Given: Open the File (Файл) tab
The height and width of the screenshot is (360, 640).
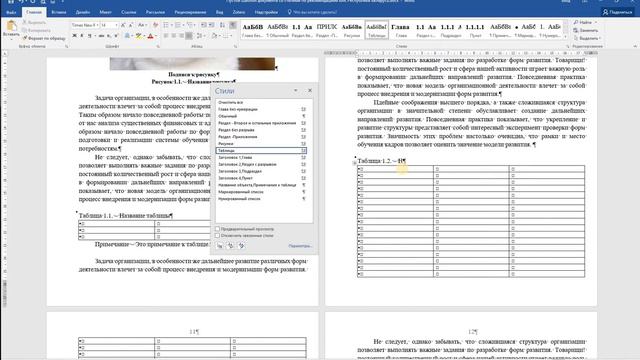Looking at the screenshot, I should pos(11,12).
